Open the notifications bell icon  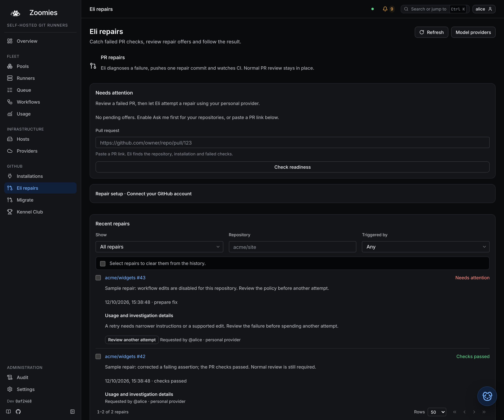(385, 9)
